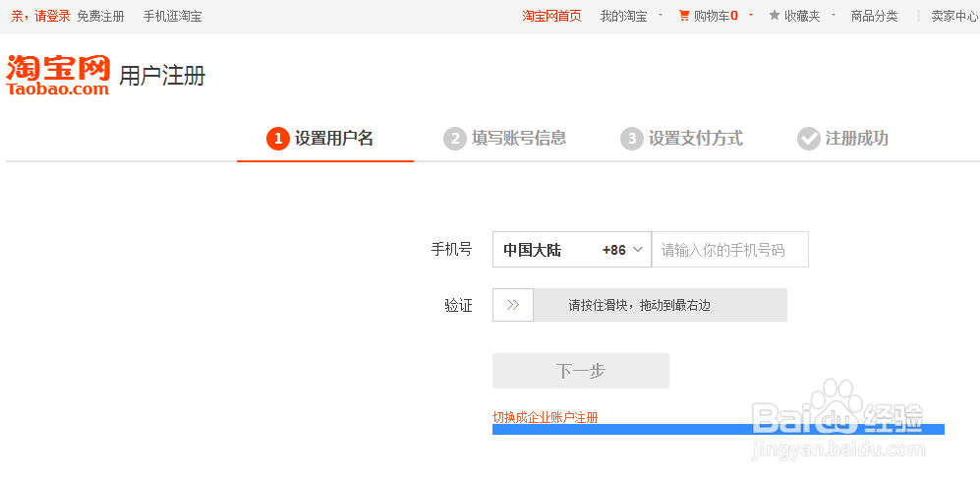Viewport: 980px width, 483px height.
Task: Open the 中国大陆 +86 country dropdown
Action: click(572, 250)
